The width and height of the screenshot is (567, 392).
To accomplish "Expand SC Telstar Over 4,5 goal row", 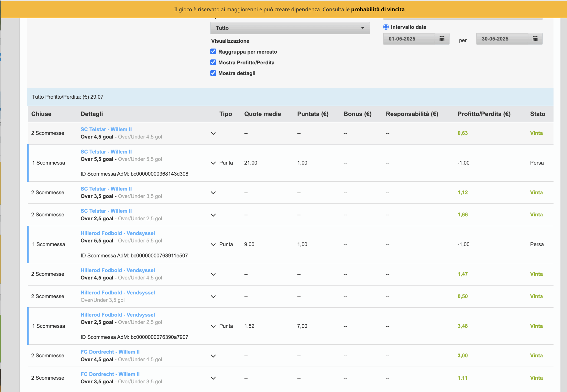I will click(x=213, y=133).
